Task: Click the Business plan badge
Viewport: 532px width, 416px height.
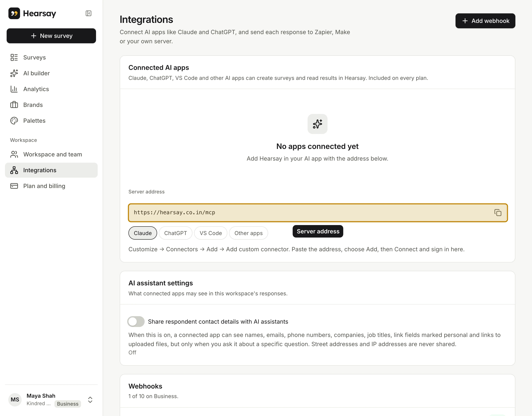Action: (x=68, y=404)
